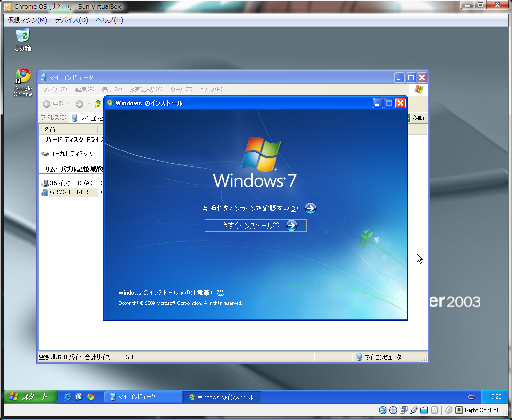Open Windows のインストール前の注意事項 link
Viewport: 512px width, 420px height.
click(171, 293)
